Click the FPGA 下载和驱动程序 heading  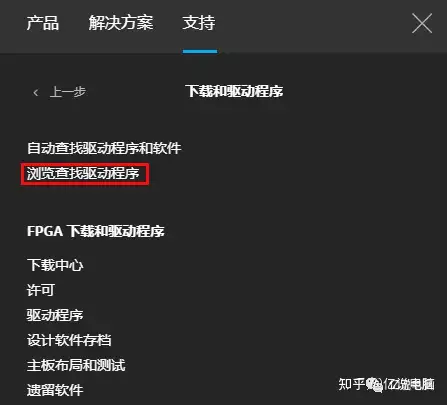coord(96,231)
